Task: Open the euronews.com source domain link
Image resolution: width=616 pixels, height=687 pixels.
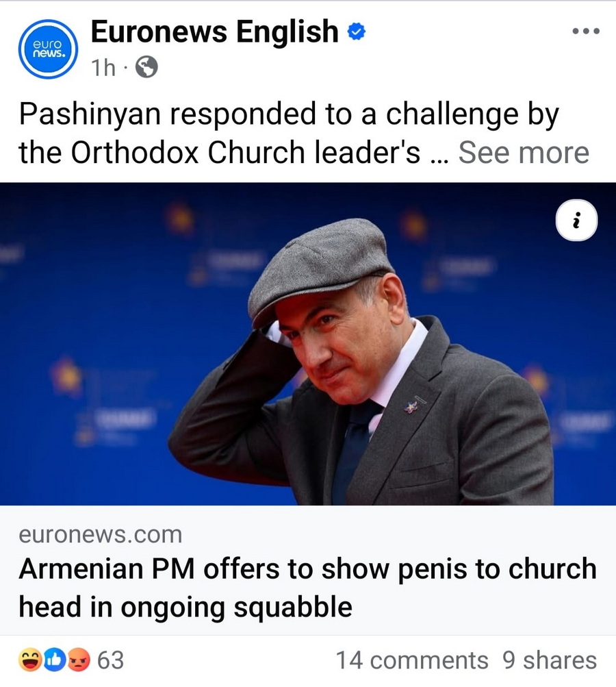Action: (100, 534)
